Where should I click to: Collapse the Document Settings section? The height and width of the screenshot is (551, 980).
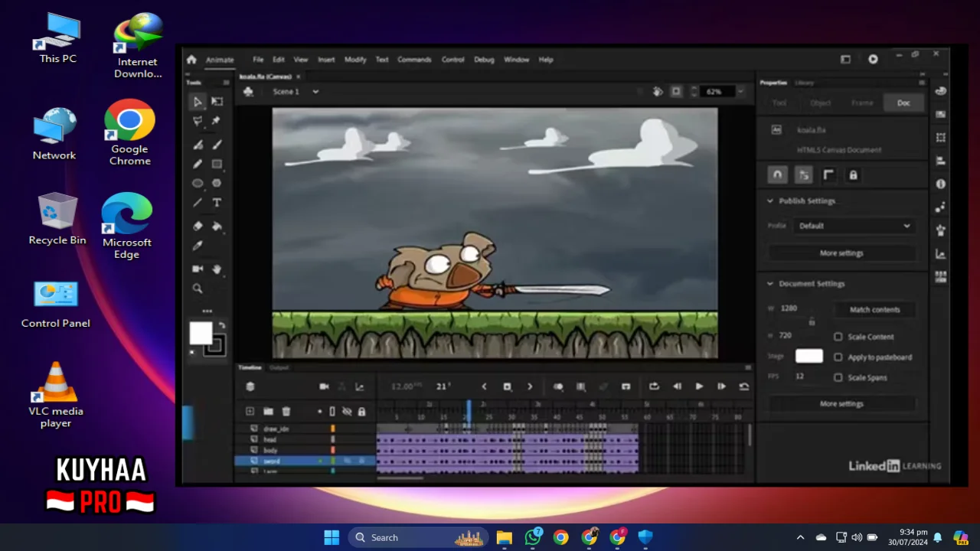point(770,284)
